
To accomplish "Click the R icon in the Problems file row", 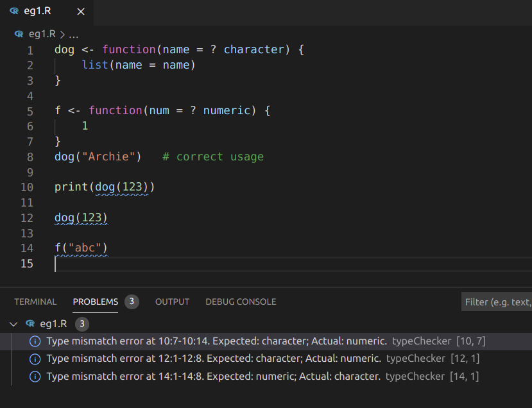I will click(30, 323).
